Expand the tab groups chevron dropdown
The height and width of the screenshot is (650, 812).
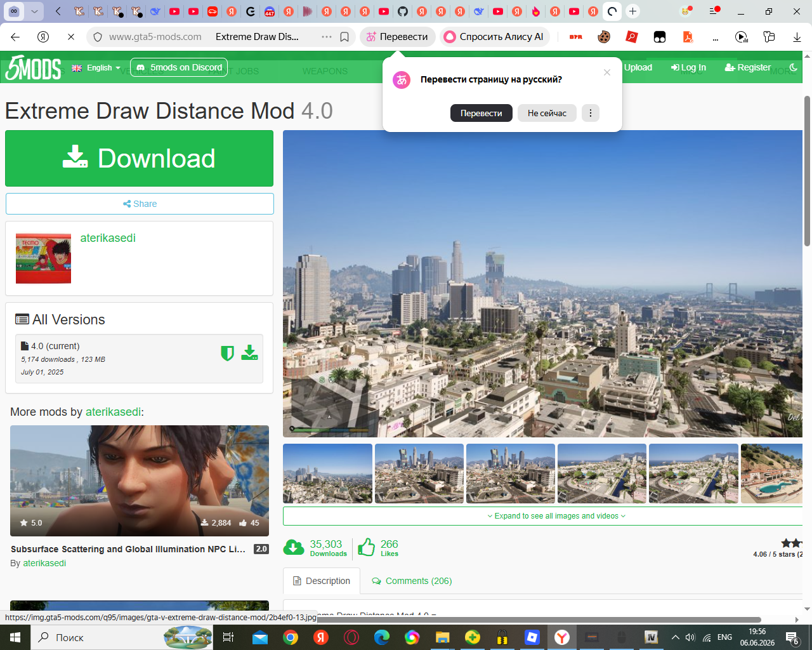[34, 11]
